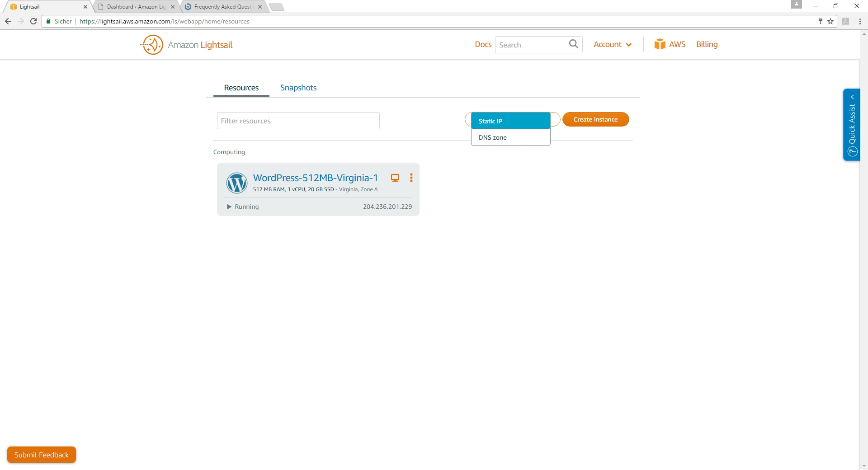Bookmark this page with star icon
Viewport: 868px width, 470px height.
830,21
